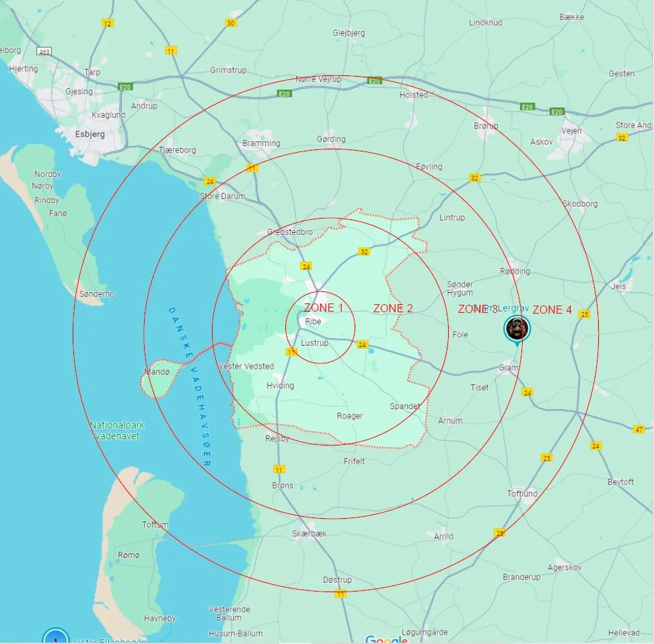This screenshot has height=644, width=654.
Task: Click the Toftlund town label
Action: 522,493
